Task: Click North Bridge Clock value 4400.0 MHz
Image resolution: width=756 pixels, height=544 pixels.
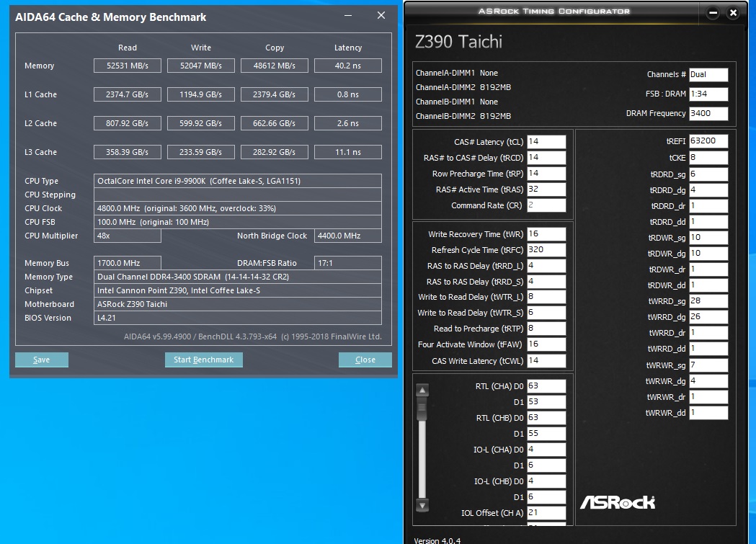Action: 348,236
